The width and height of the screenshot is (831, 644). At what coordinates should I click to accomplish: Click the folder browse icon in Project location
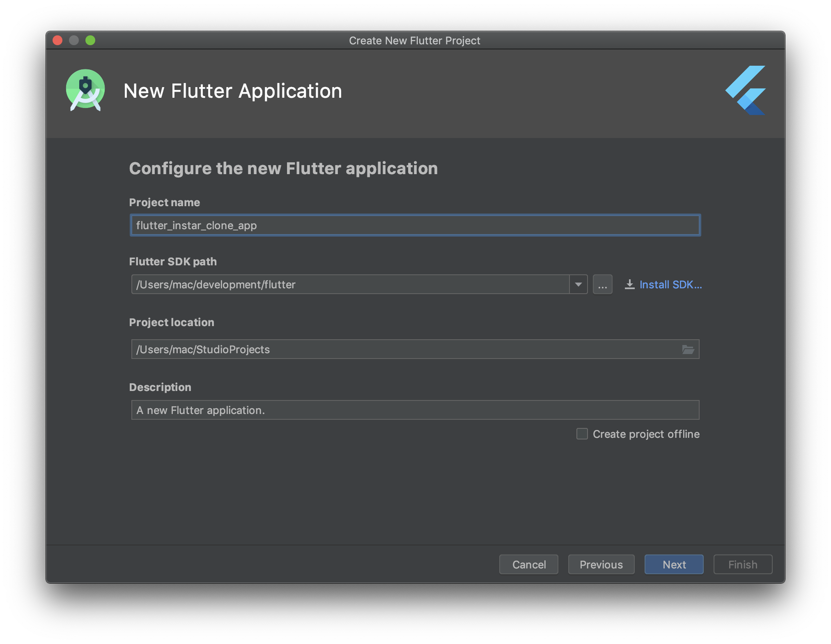[x=688, y=350]
